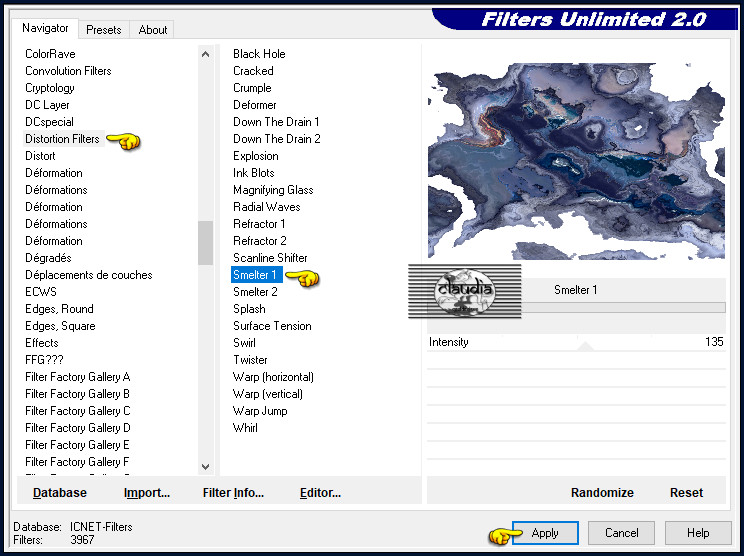The image size is (744, 556).
Task: Choose the Smelter 2 filter
Action: (x=255, y=292)
